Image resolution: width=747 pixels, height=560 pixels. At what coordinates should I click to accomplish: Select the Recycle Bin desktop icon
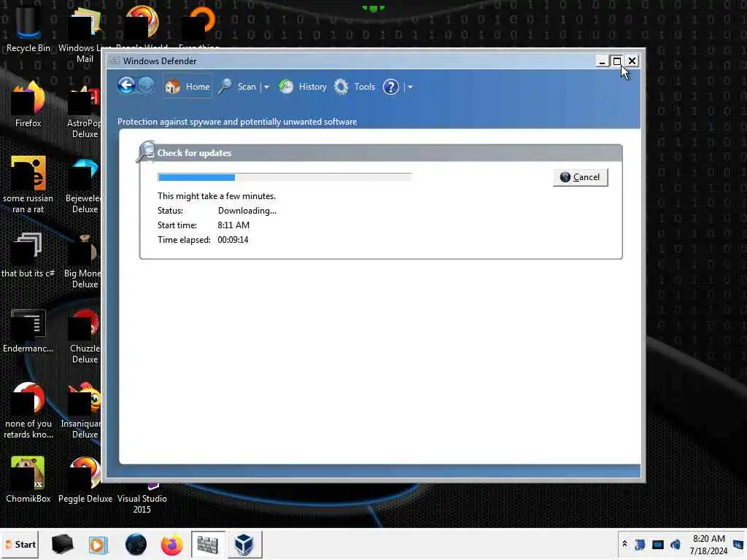(28, 29)
